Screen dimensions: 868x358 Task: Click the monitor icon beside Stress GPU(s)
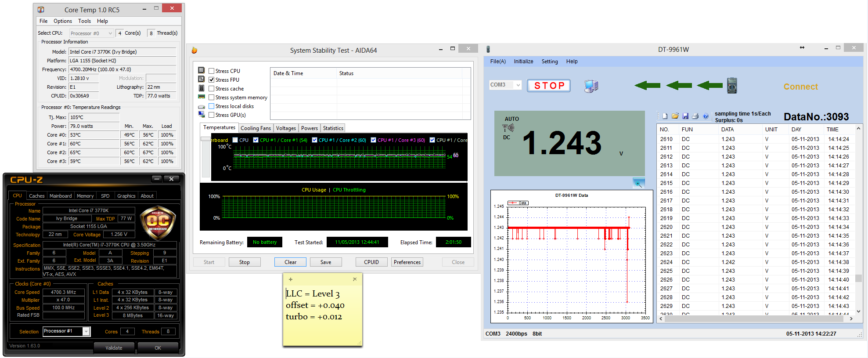tap(202, 114)
